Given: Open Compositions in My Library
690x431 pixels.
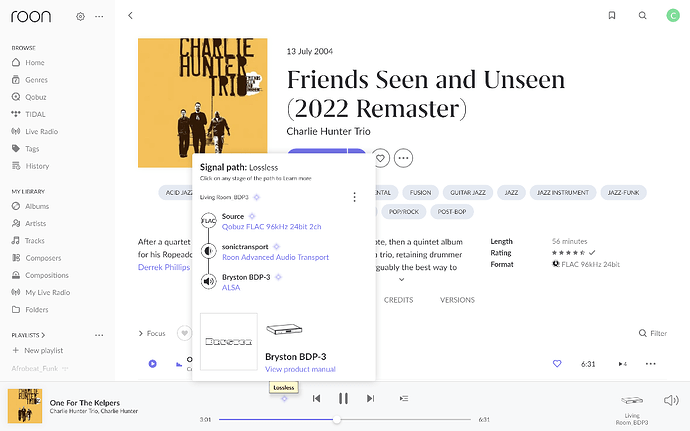Looking at the screenshot, I should pyautogui.click(x=40, y=275).
